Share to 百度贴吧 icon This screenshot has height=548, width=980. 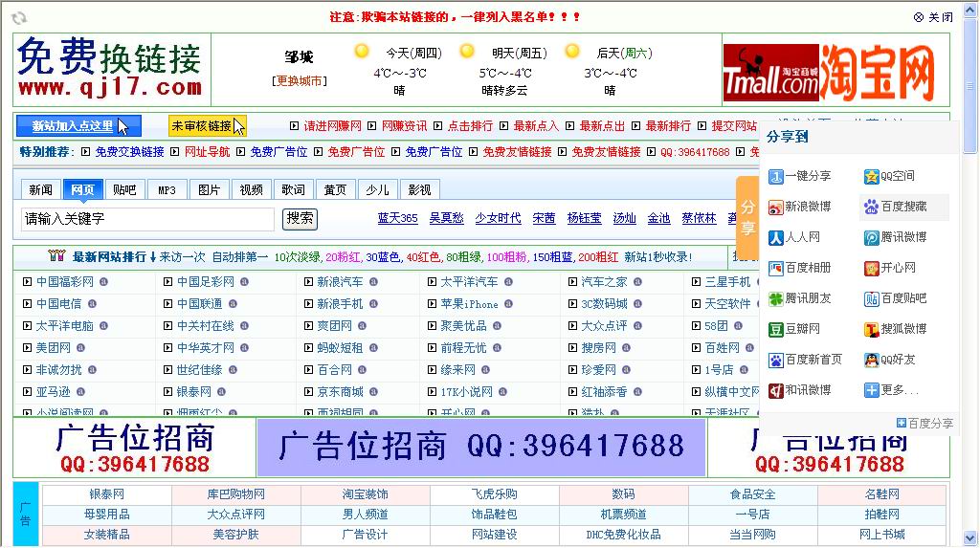point(871,299)
